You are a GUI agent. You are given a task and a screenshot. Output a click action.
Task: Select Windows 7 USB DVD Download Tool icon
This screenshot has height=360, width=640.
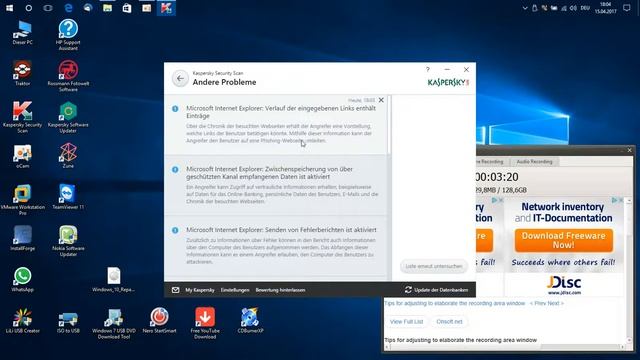click(113, 324)
